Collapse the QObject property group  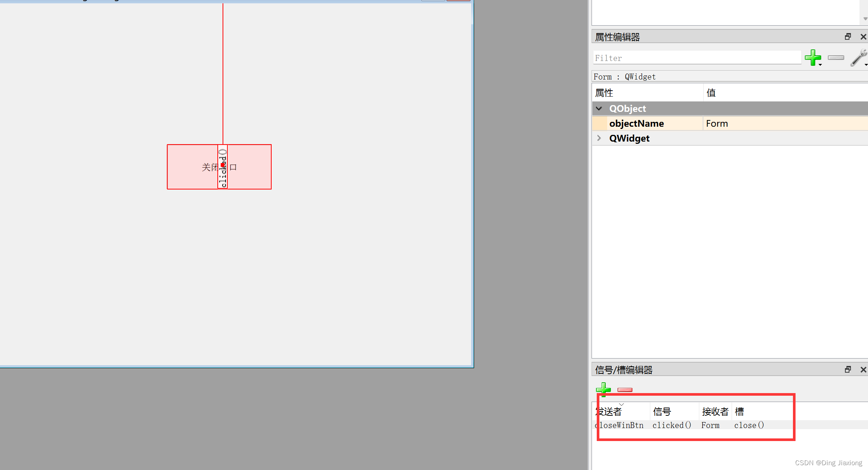(x=599, y=108)
